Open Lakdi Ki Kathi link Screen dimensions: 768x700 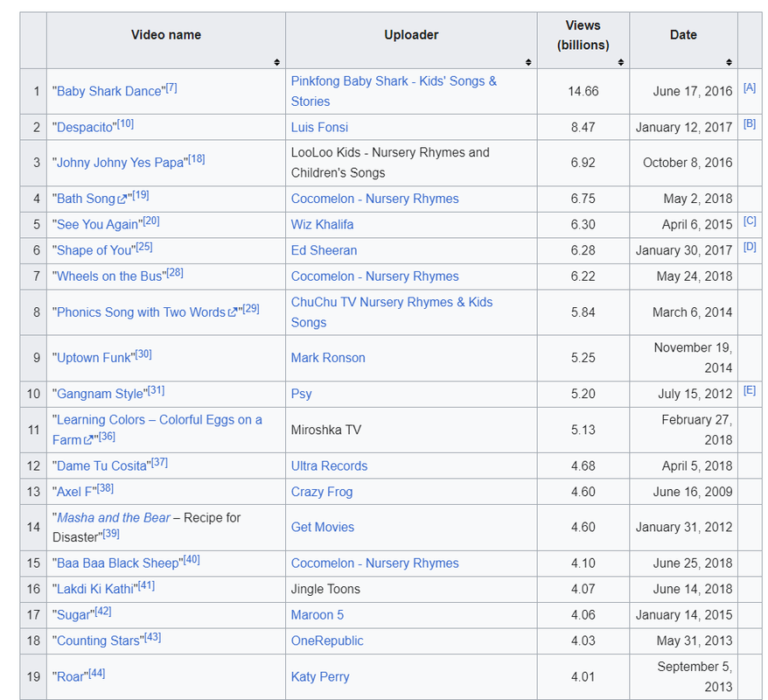click(95, 589)
